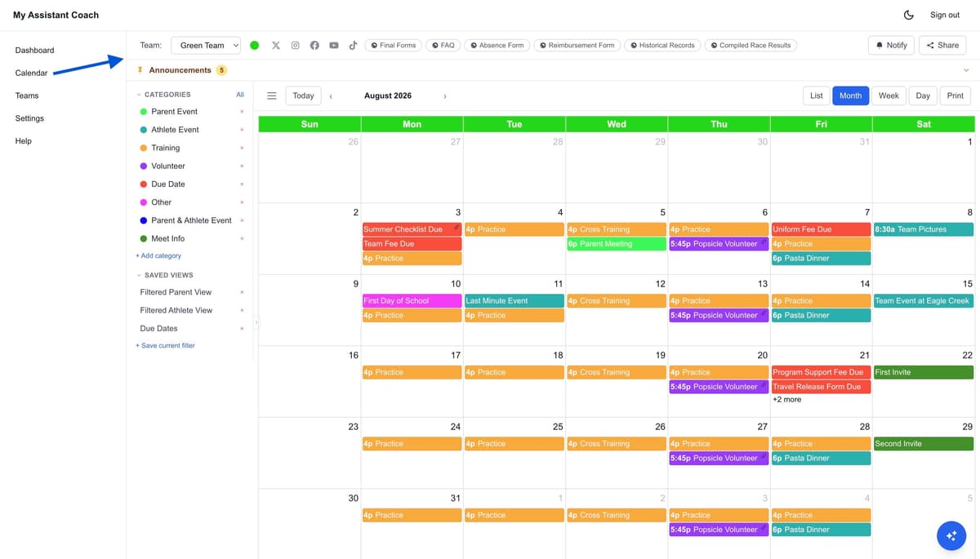Delete the Filtered Athlete View saved view

pos(242,310)
